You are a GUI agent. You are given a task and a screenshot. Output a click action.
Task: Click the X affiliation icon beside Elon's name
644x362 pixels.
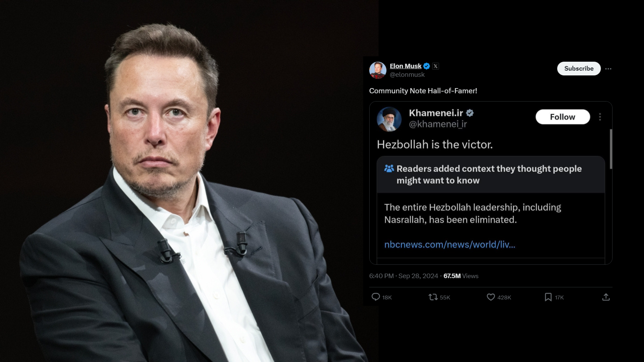coord(435,66)
